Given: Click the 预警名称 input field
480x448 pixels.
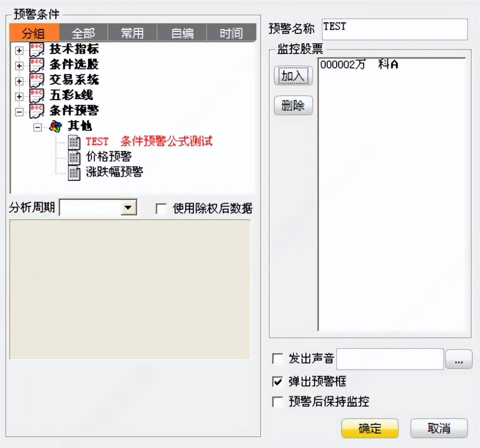Looking at the screenshot, I should [395, 29].
